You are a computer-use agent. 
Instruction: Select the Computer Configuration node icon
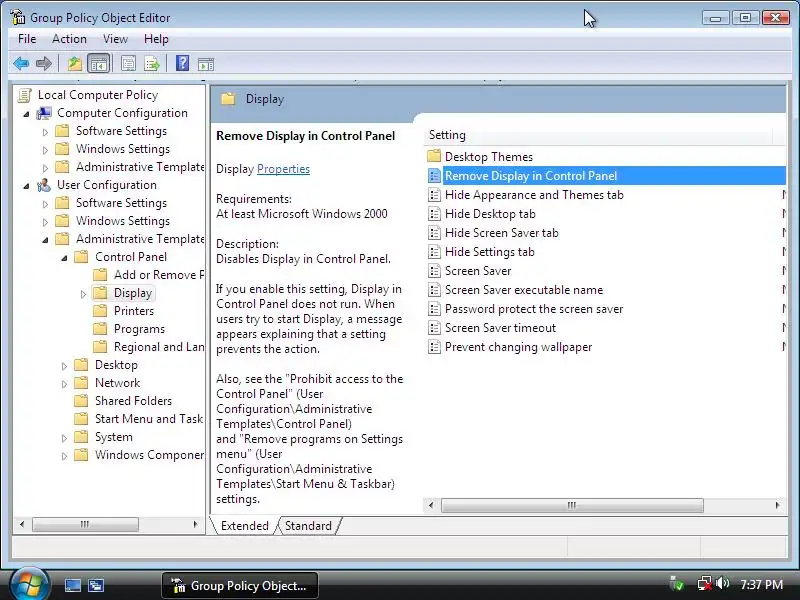point(44,113)
